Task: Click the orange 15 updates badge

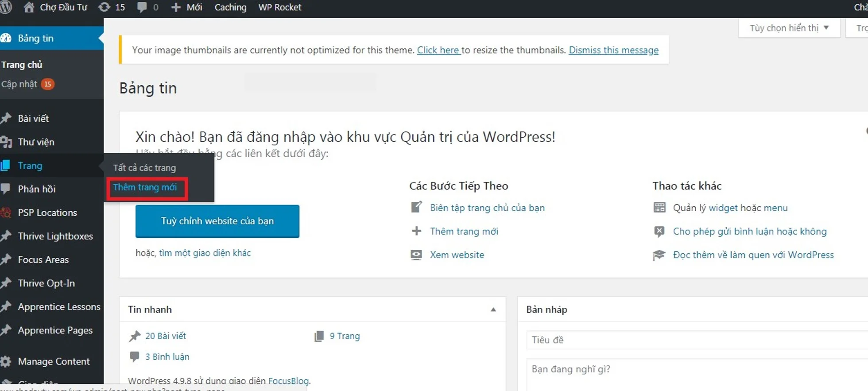Action: click(x=48, y=84)
